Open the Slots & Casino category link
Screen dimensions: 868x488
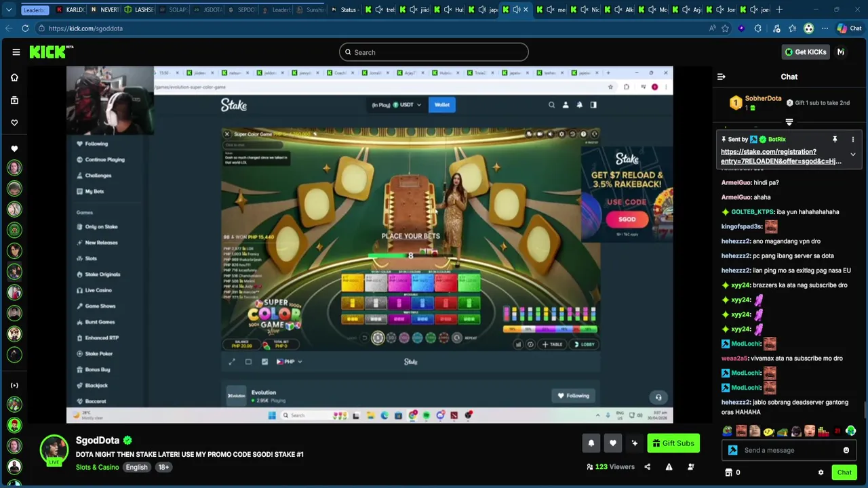pos(97,467)
